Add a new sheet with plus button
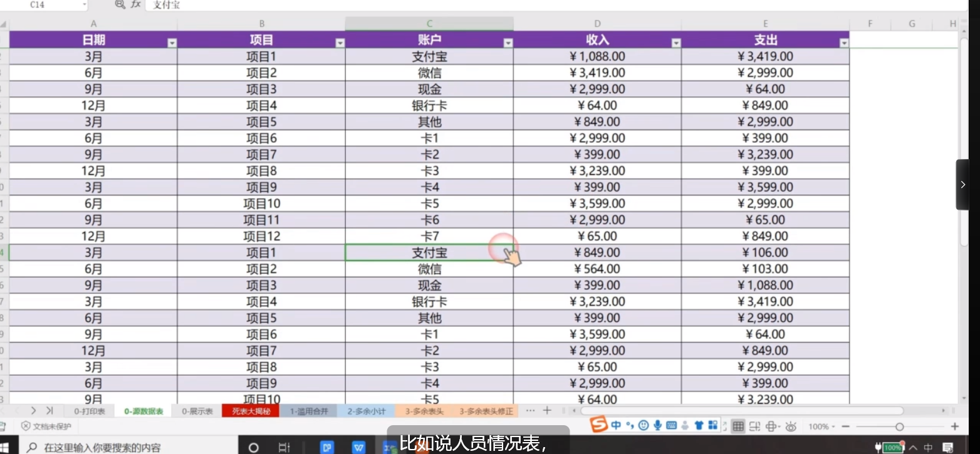The image size is (980, 454). pos(547,411)
